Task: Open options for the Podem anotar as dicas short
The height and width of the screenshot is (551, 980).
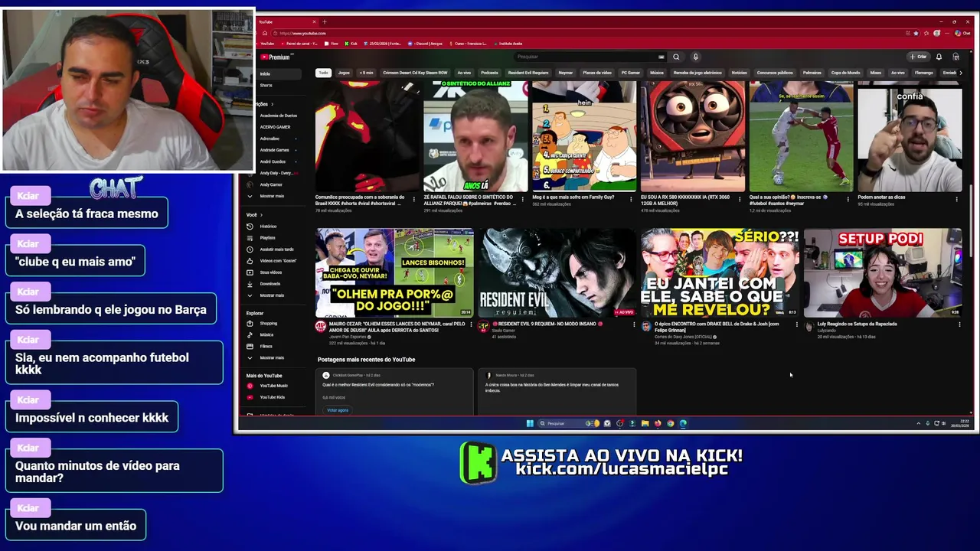Action: tap(956, 199)
